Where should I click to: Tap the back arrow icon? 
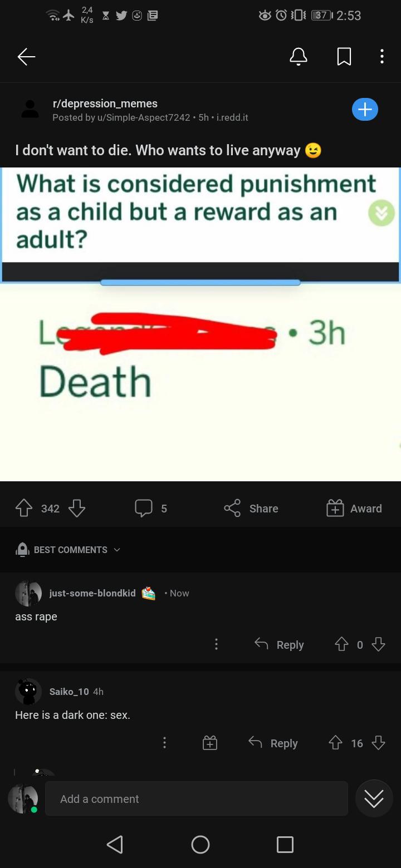[26, 57]
